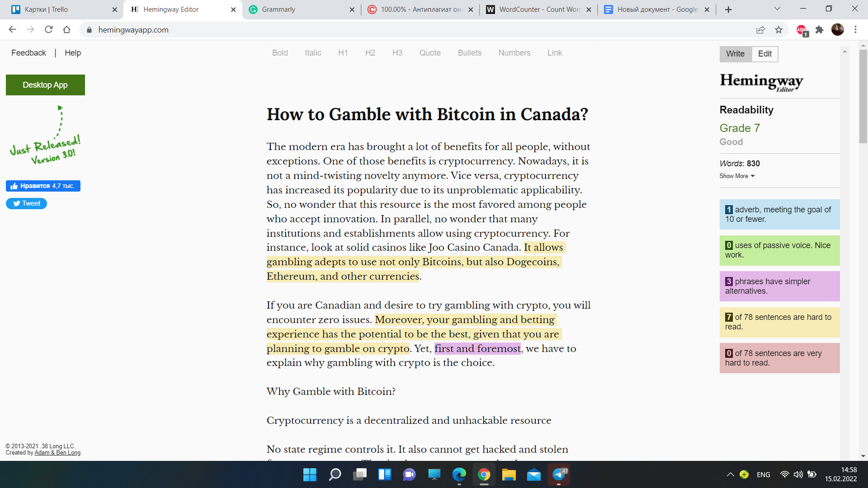Click the share page icon in address bar

tap(760, 30)
